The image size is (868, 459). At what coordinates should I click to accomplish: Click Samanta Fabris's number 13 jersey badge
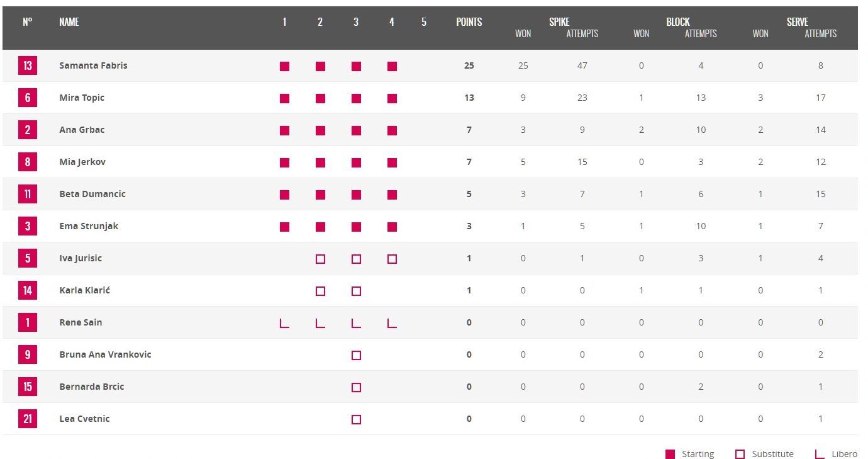tap(27, 65)
